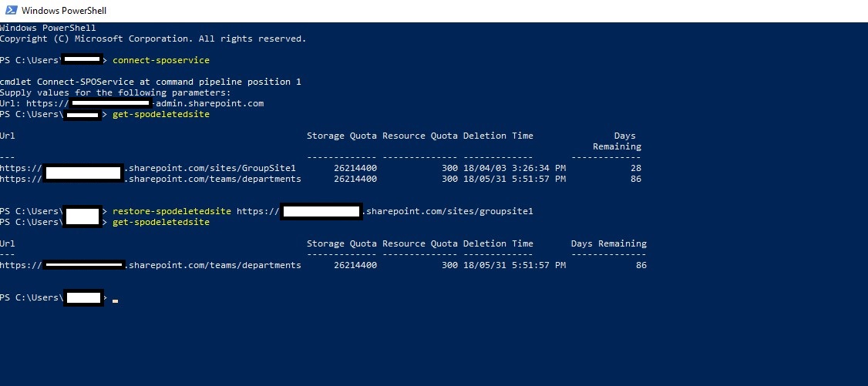The width and height of the screenshot is (868, 386).
Task: Click the first Deletion Time column header
Action: click(498, 136)
